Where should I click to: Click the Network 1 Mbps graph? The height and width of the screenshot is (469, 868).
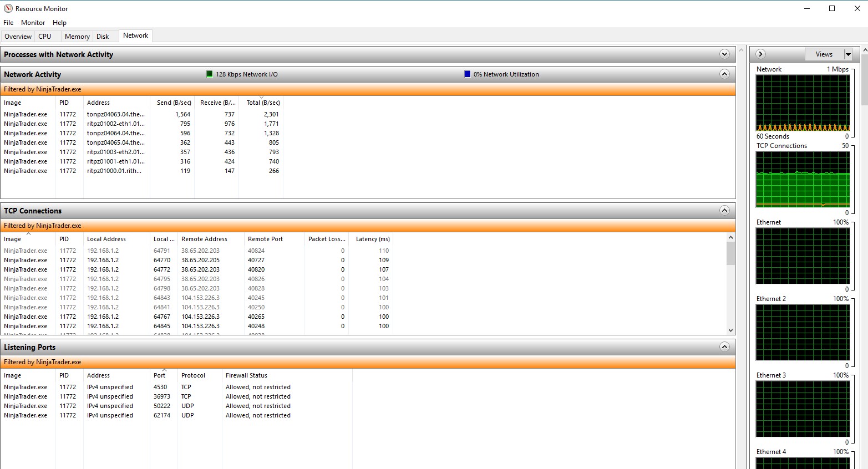(x=803, y=103)
